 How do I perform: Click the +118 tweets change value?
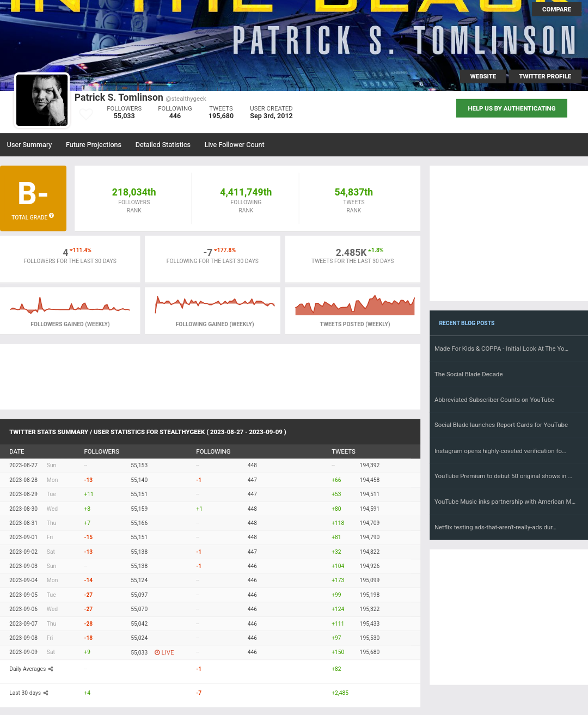point(338,523)
